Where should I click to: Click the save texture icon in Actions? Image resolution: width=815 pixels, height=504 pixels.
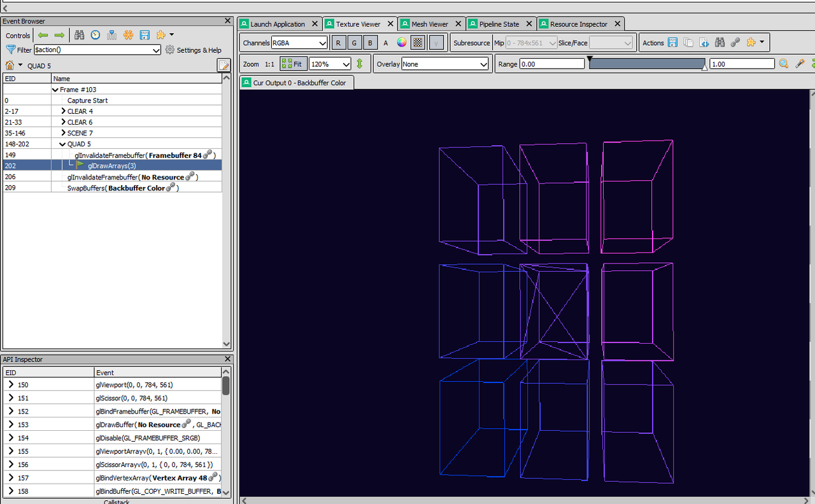point(674,43)
